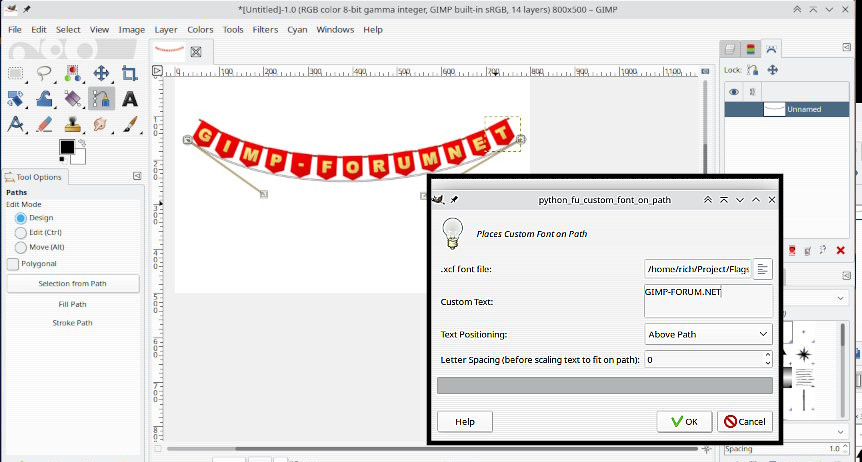Switch to the Channels tab in dock
This screenshot has height=462, width=862.
(750, 49)
